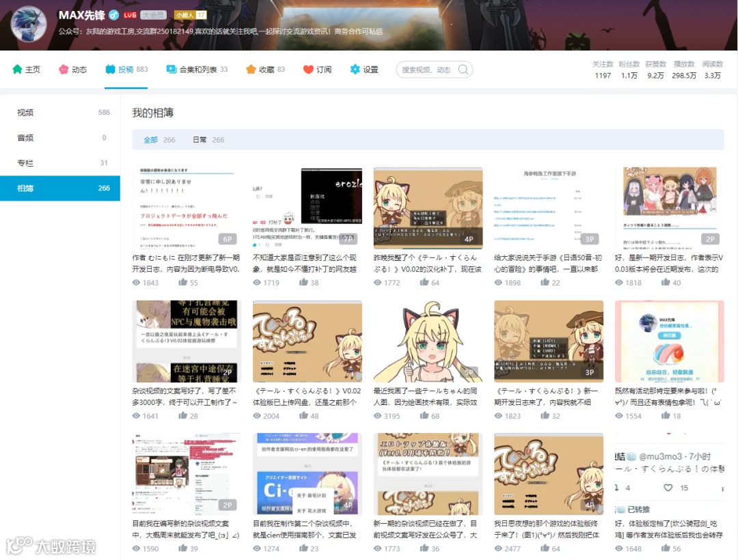
Task: Select 视频 in the left sidebar
Action: point(60,113)
